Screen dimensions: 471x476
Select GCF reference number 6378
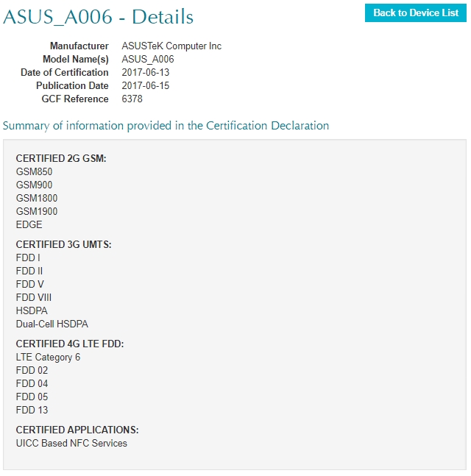pos(132,99)
